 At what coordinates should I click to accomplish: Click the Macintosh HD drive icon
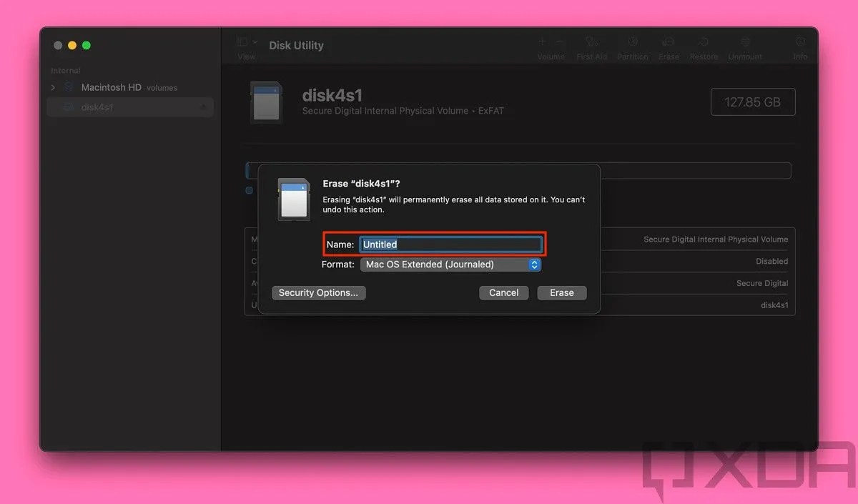coord(68,87)
